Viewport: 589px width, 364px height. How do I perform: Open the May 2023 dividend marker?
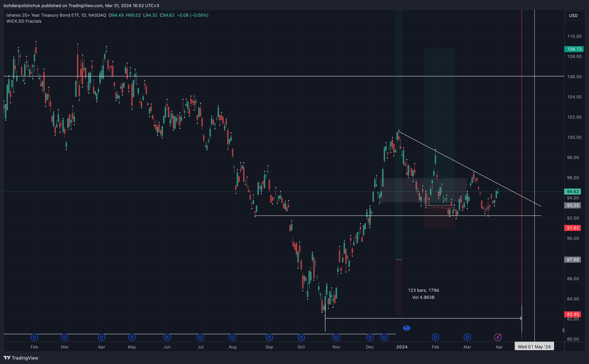132,337
